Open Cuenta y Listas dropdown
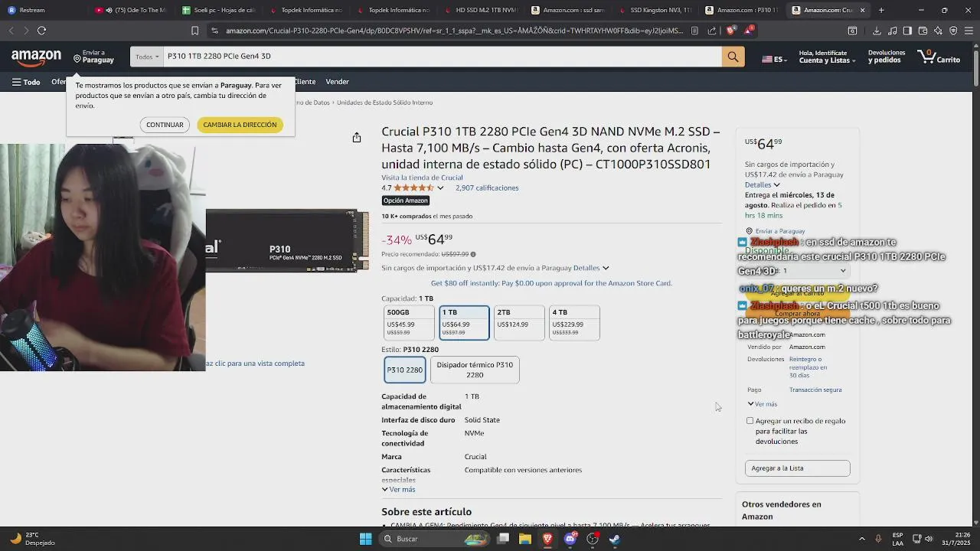Screen dimensions: 980x551 828,57
